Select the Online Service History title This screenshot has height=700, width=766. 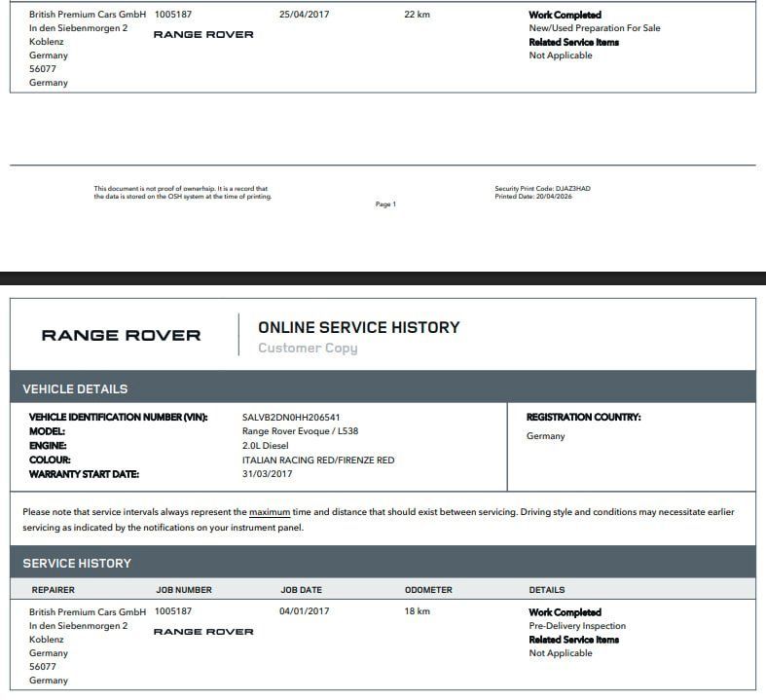point(358,327)
